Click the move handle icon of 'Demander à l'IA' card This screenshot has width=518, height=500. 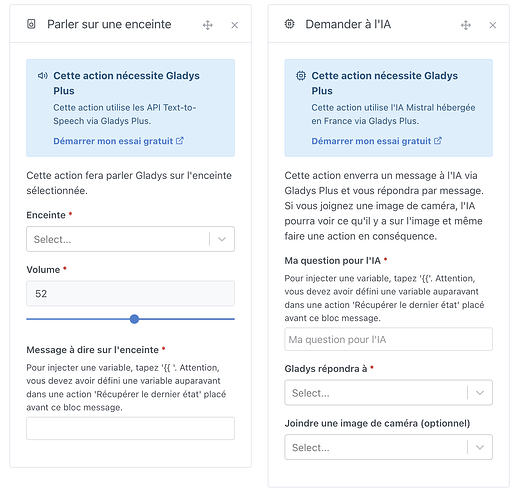coord(466,25)
